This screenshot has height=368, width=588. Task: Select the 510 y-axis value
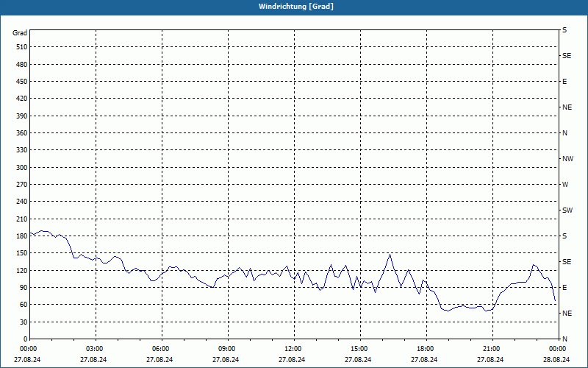pyautogui.click(x=22, y=47)
